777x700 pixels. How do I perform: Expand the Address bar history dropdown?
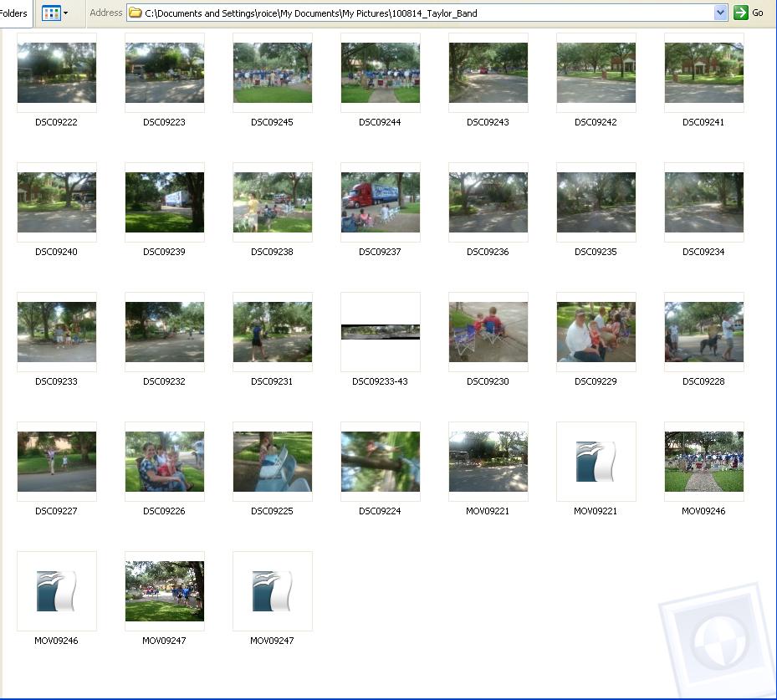tap(720, 13)
